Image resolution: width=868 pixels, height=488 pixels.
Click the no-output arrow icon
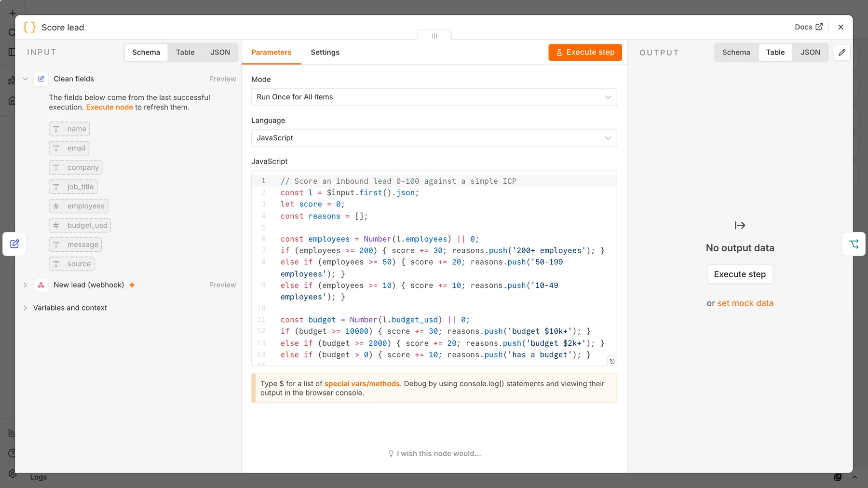point(740,225)
